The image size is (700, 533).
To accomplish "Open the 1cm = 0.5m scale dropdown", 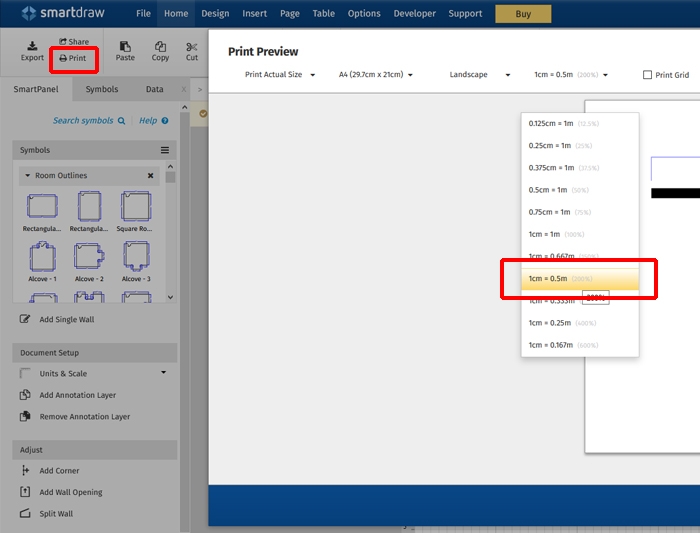I will click(571, 75).
